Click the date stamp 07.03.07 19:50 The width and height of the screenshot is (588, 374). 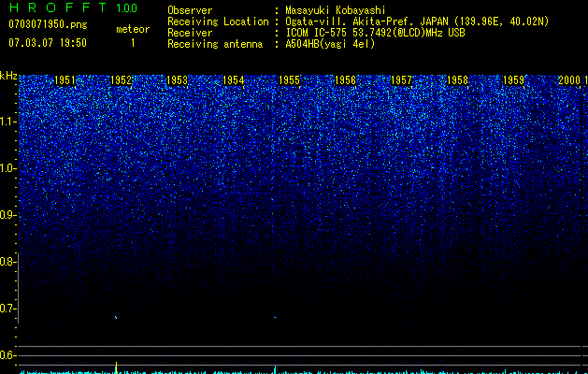(x=48, y=43)
